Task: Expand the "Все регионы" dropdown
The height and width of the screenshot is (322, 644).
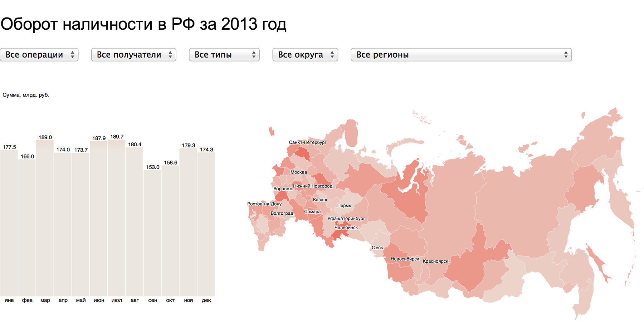Action: [x=461, y=55]
